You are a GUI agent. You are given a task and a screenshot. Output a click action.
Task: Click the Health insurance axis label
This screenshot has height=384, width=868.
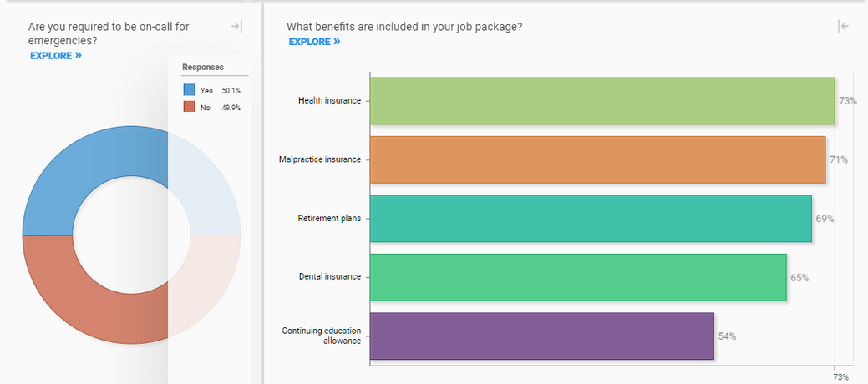[329, 101]
